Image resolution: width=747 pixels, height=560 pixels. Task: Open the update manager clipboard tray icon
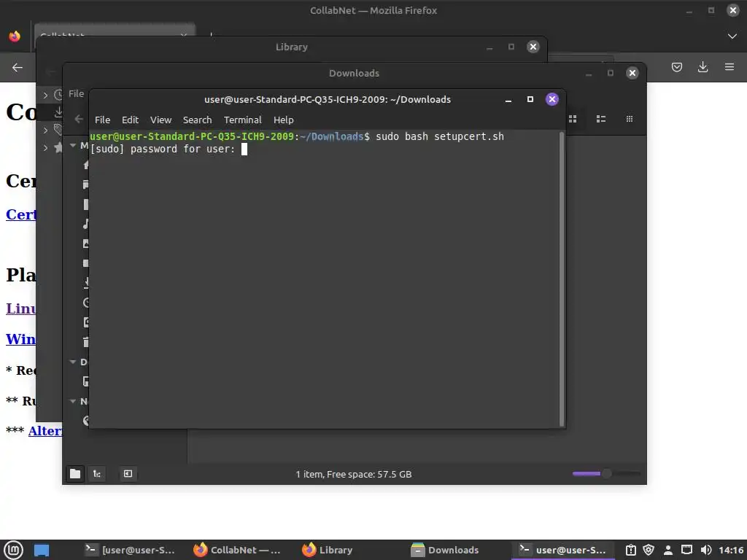[x=630, y=550]
